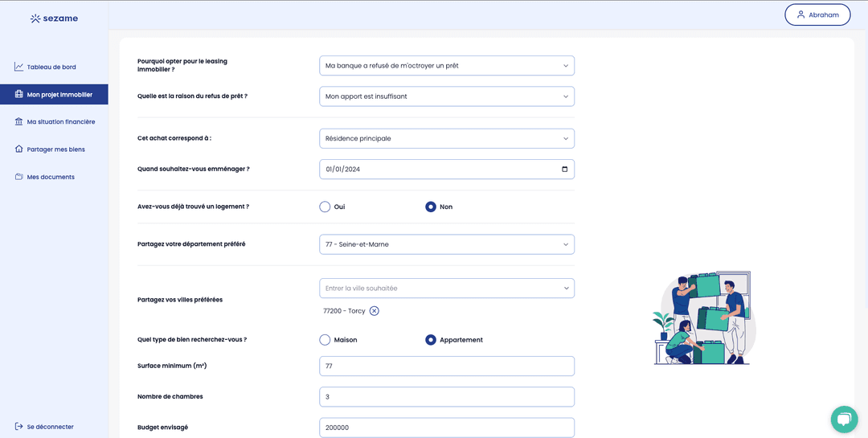Remove the 77200 - Torcy city tag

coord(375,311)
